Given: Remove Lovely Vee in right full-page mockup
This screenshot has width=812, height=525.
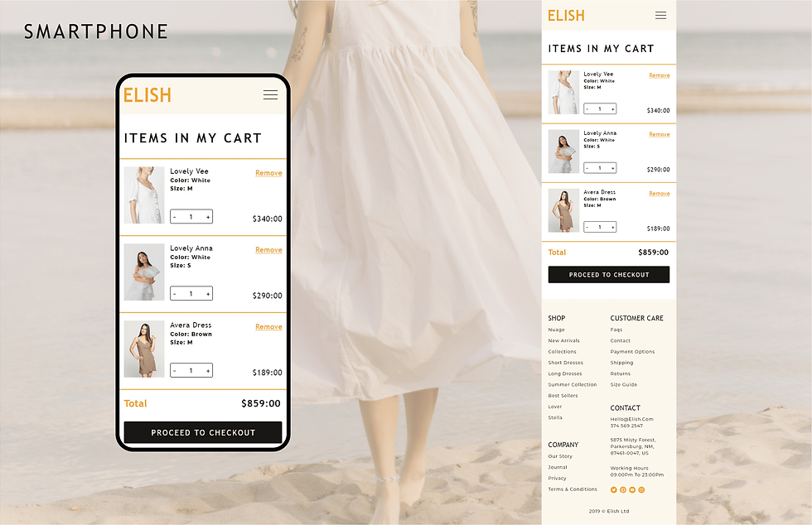Looking at the screenshot, I should (660, 75).
